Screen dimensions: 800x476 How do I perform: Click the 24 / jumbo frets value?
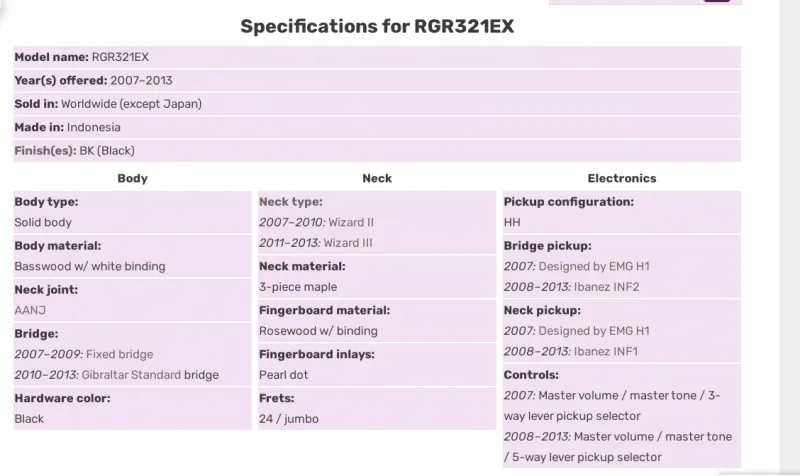(289, 419)
